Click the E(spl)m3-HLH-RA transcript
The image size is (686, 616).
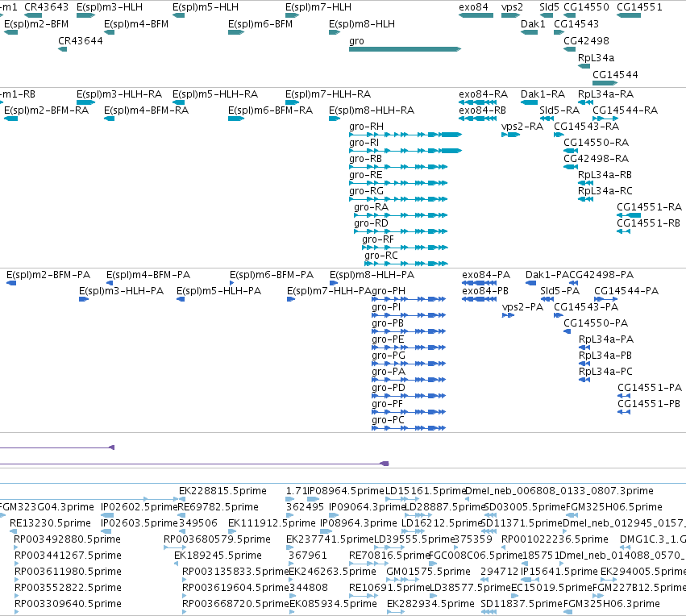(x=85, y=102)
